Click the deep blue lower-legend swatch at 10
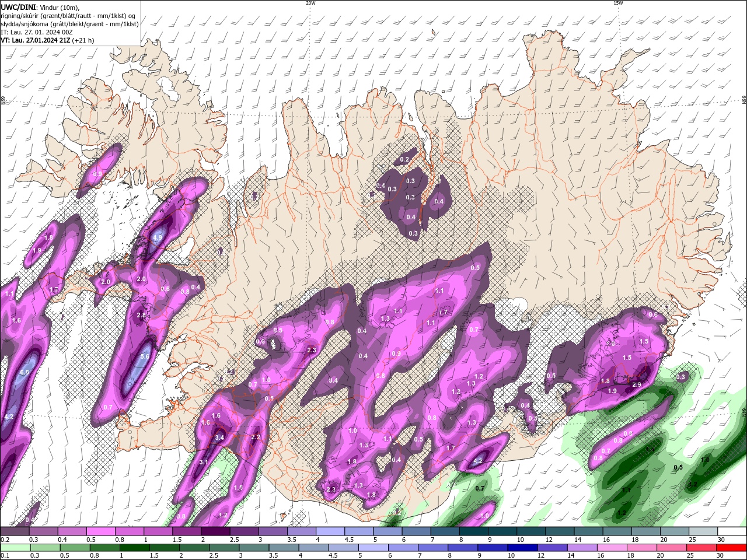This screenshot has height=560, width=747. click(x=522, y=548)
